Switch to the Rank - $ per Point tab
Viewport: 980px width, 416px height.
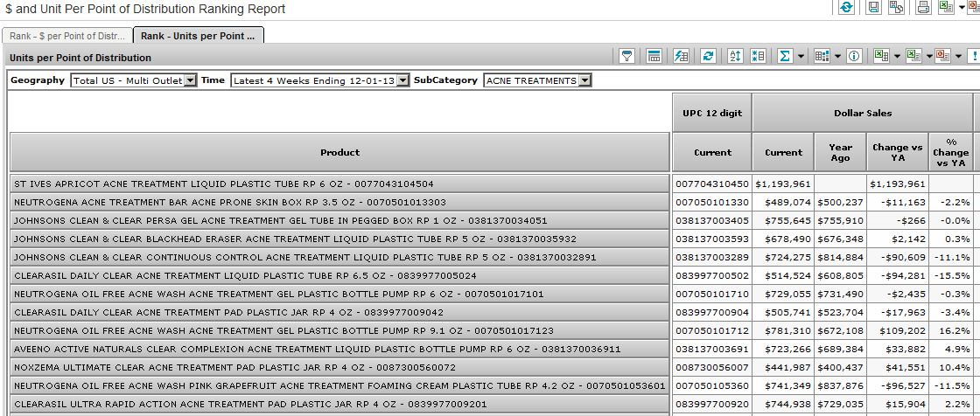click(67, 36)
